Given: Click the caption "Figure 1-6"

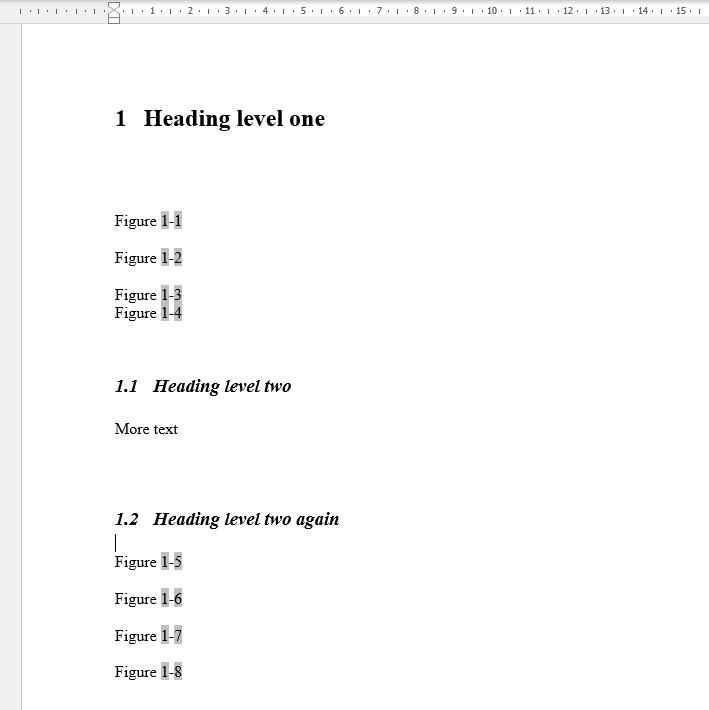Looking at the screenshot, I should (149, 599).
